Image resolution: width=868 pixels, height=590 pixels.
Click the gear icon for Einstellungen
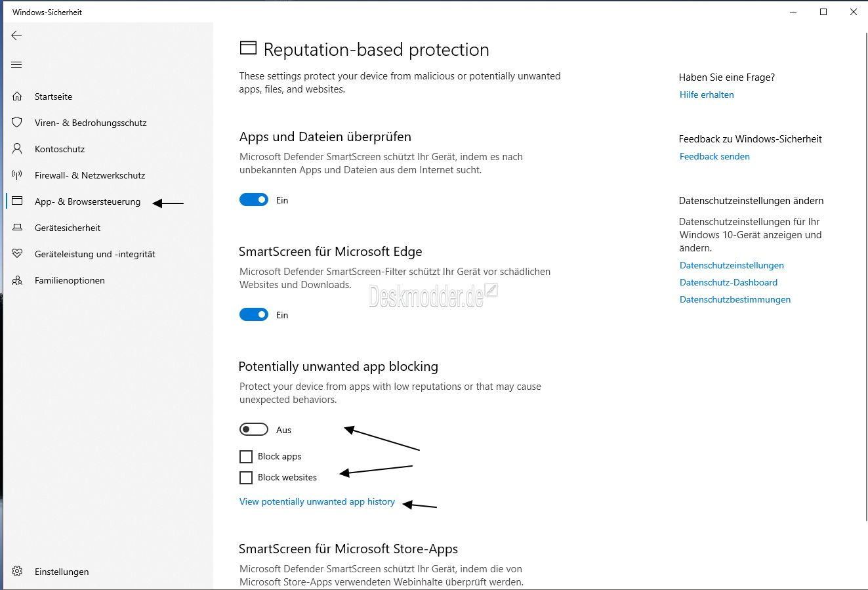pos(17,572)
